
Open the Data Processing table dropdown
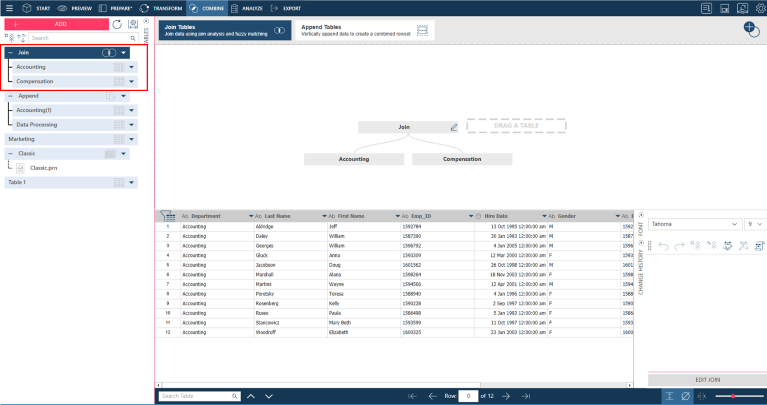131,125
